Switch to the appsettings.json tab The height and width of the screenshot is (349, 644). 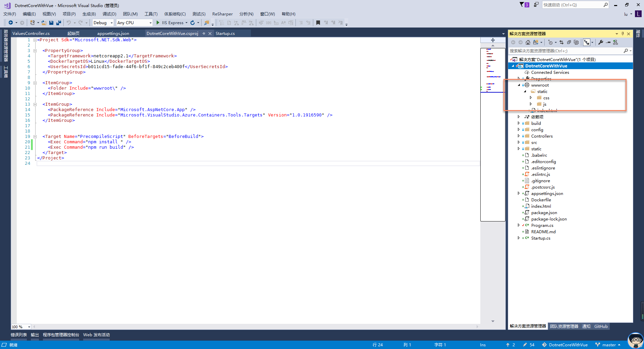113,34
